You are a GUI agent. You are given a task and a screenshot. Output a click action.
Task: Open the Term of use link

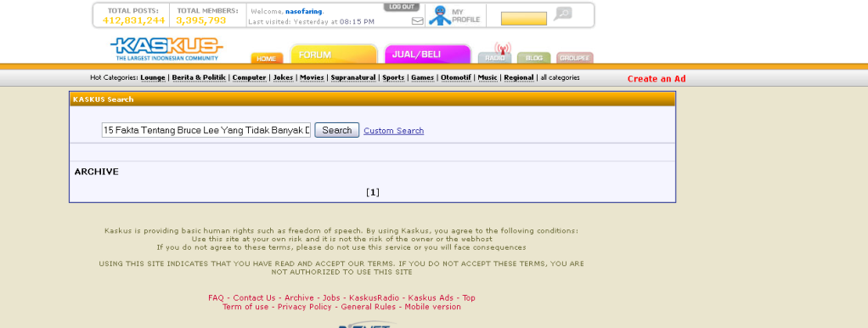245,307
